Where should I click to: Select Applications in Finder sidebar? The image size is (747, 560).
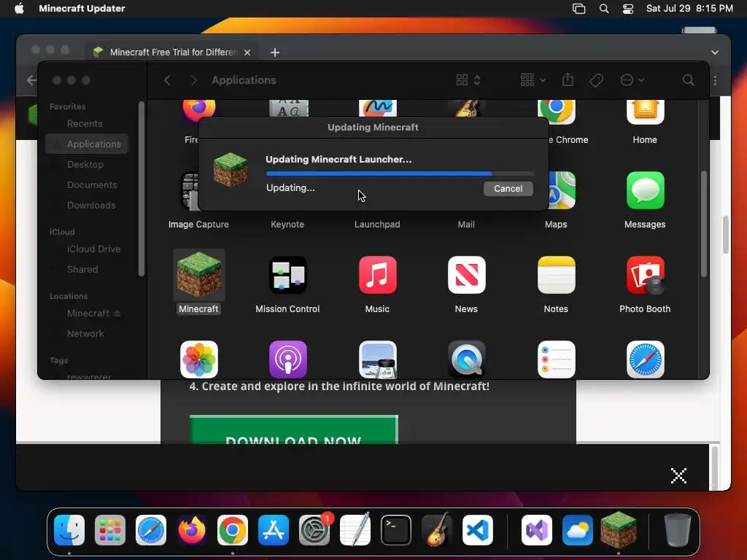pyautogui.click(x=87, y=144)
